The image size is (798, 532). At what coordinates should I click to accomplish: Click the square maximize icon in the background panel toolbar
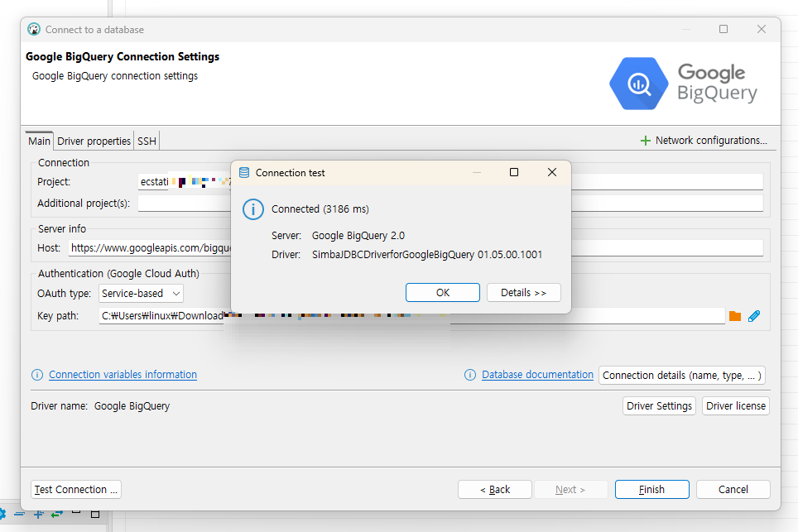coord(95,514)
